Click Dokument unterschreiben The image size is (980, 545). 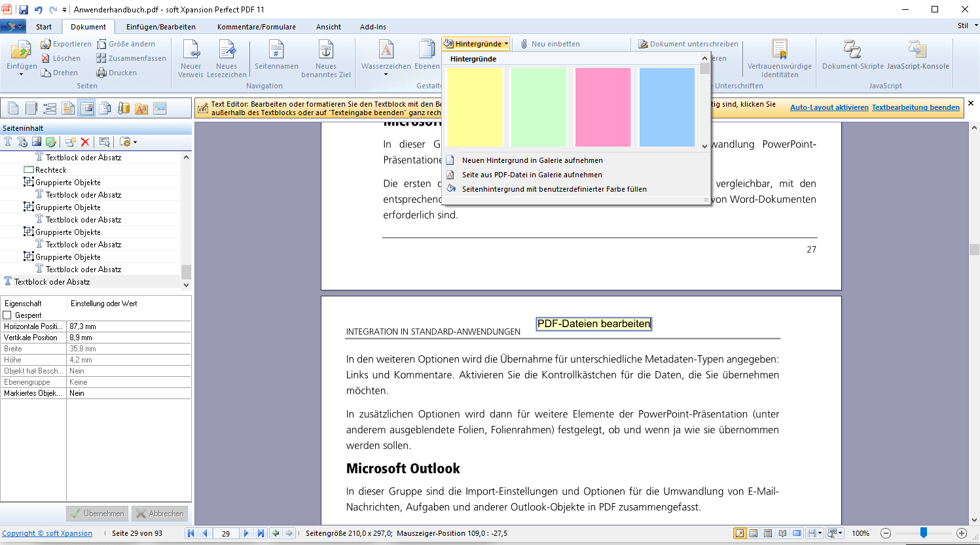point(689,44)
